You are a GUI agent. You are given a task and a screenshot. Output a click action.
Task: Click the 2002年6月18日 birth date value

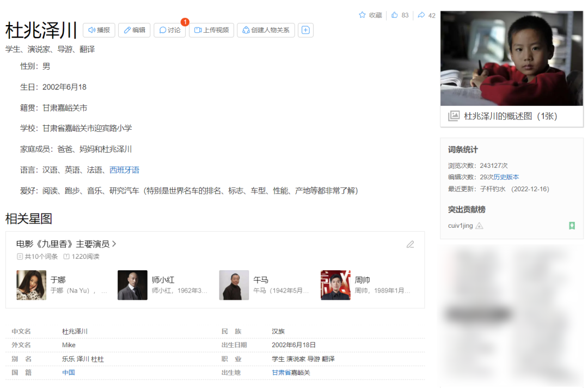[293, 345]
